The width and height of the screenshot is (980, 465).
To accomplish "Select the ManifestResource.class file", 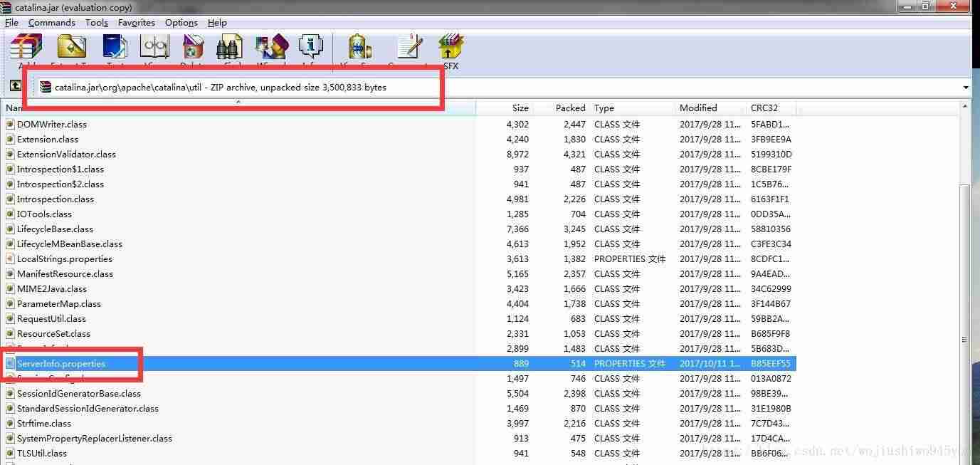I will click(x=65, y=273).
